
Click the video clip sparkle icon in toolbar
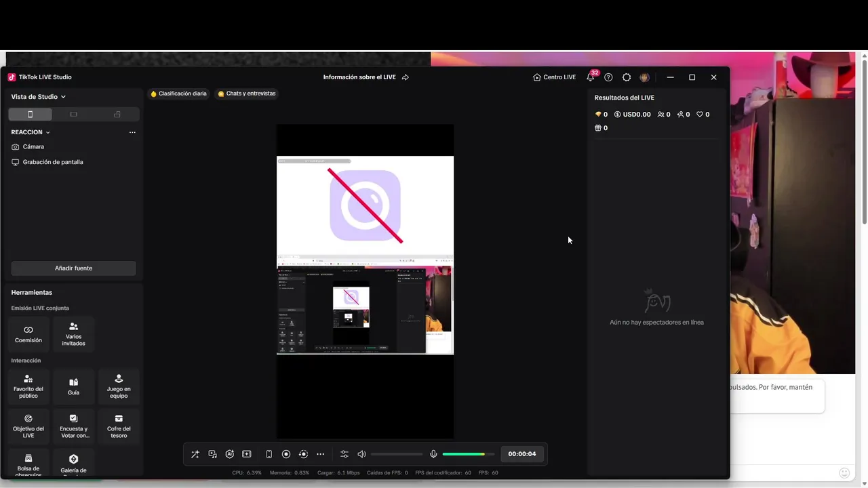(246, 454)
